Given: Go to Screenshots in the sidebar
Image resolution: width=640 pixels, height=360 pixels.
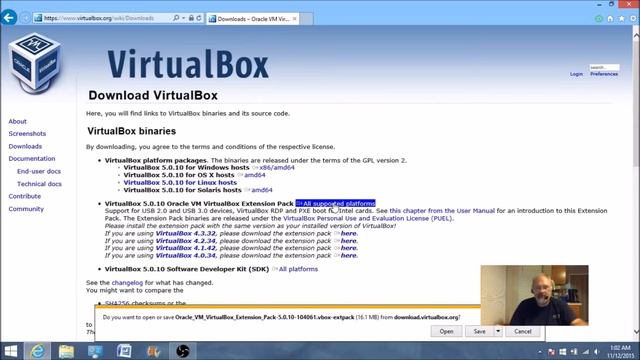Looking at the screenshot, I should tap(27, 133).
